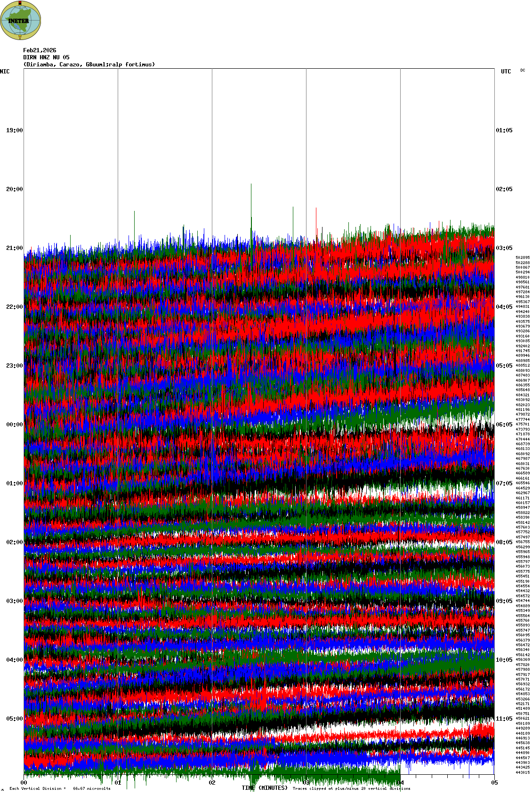Select the 21:00 local time marker
This screenshot has height=795, width=532.
(x=14, y=248)
